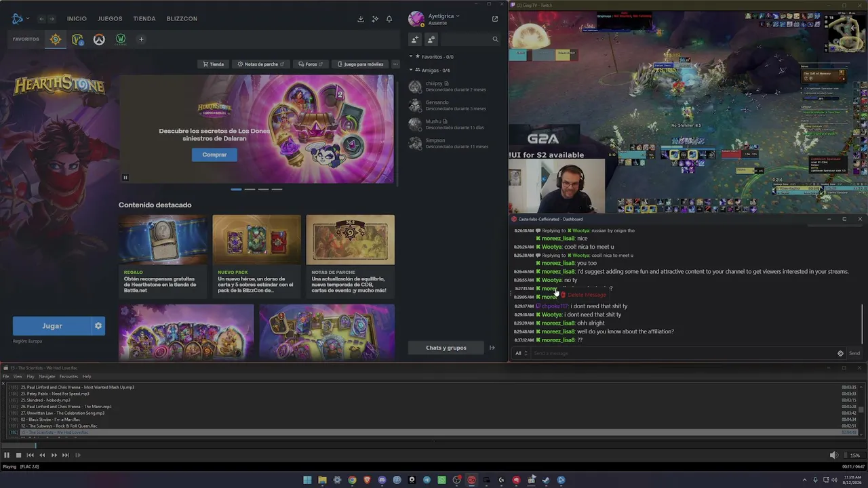This screenshot has width=868, height=488.
Task: Click Delete Message in the chat popup
Action: pyautogui.click(x=583, y=295)
